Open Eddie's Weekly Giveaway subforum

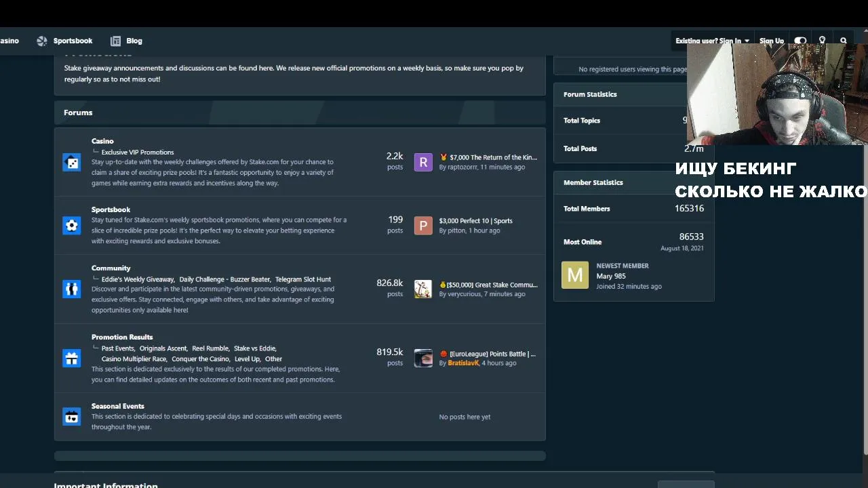tap(138, 279)
